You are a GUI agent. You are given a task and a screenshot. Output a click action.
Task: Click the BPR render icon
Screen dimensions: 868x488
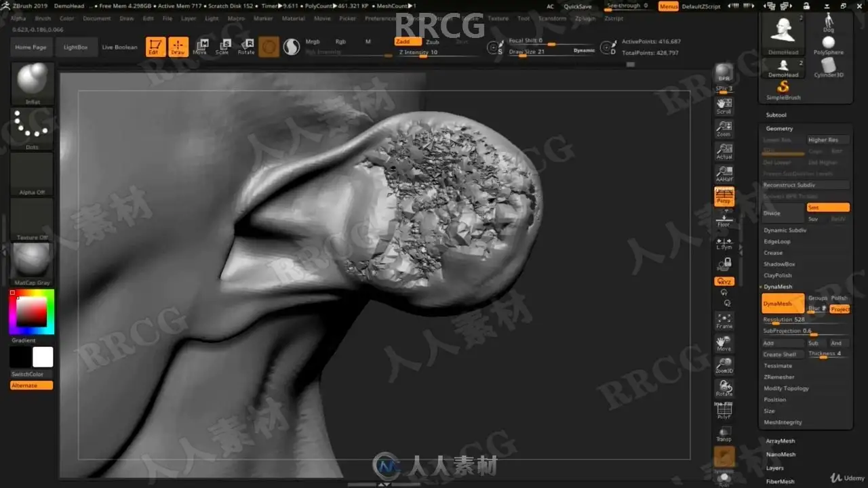pyautogui.click(x=724, y=73)
